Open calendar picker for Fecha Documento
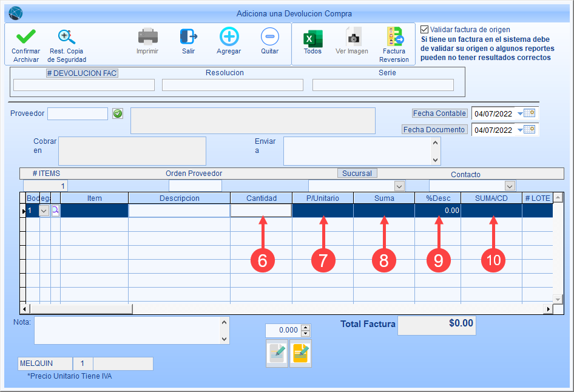 click(529, 129)
